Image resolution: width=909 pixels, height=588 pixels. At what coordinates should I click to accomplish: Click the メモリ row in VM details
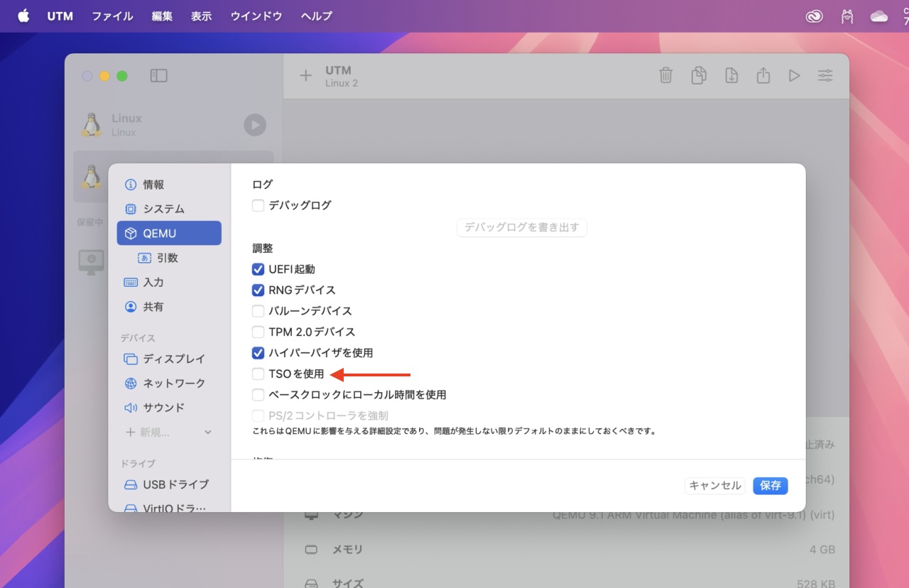[569, 550]
